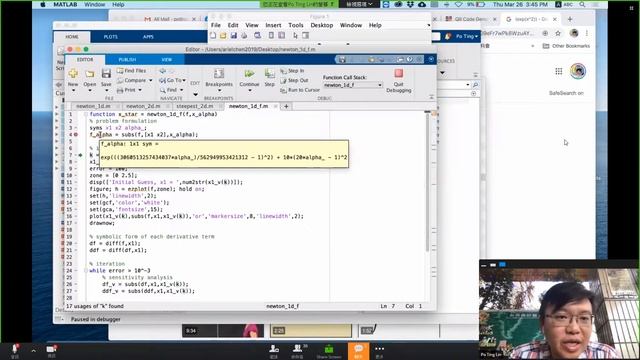
Task: Click the New file icon in Editor
Action: [x=73, y=73]
